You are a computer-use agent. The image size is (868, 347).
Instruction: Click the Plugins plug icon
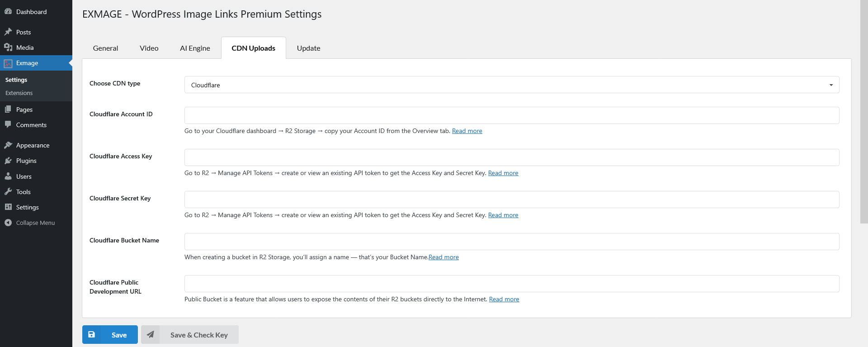[x=8, y=161]
